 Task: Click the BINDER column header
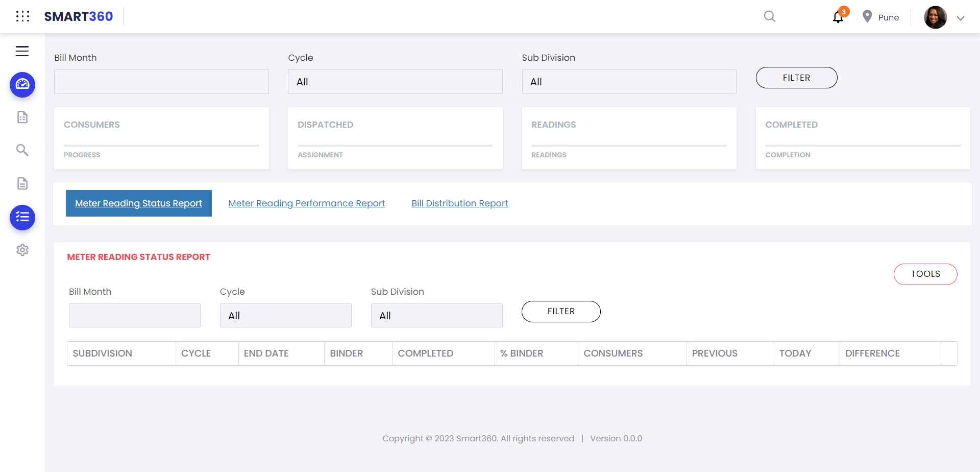point(358,353)
